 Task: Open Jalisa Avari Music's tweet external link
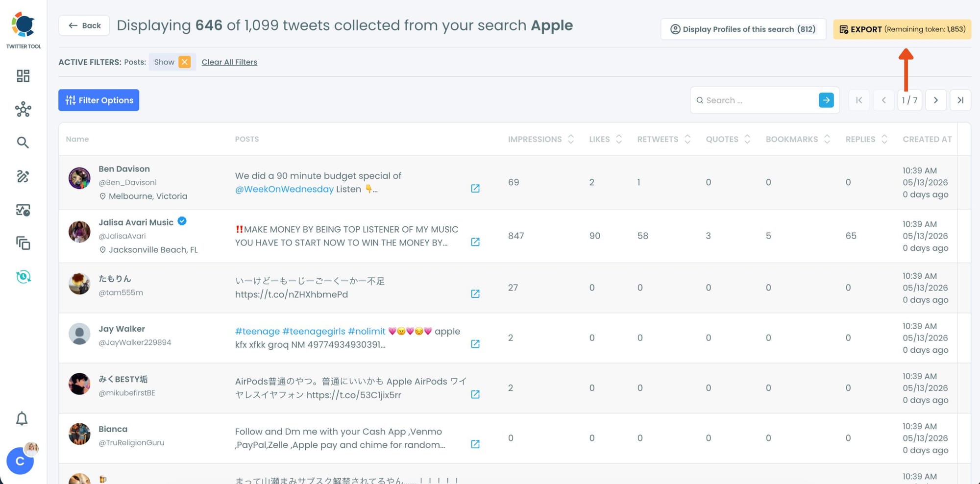tap(475, 242)
